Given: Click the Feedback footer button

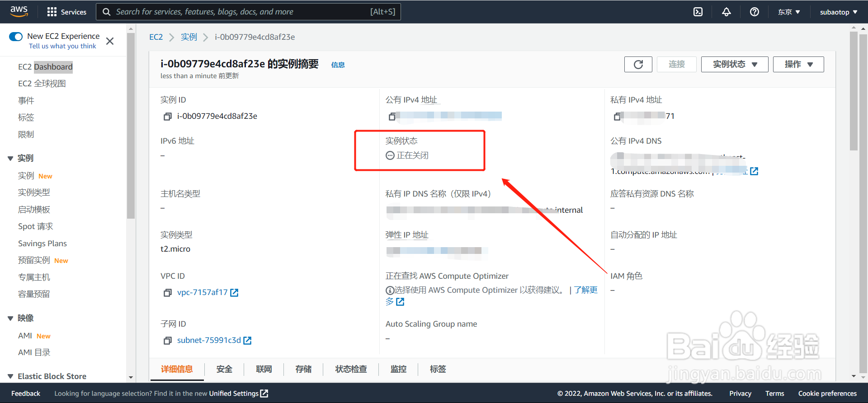Looking at the screenshot, I should [x=26, y=394].
